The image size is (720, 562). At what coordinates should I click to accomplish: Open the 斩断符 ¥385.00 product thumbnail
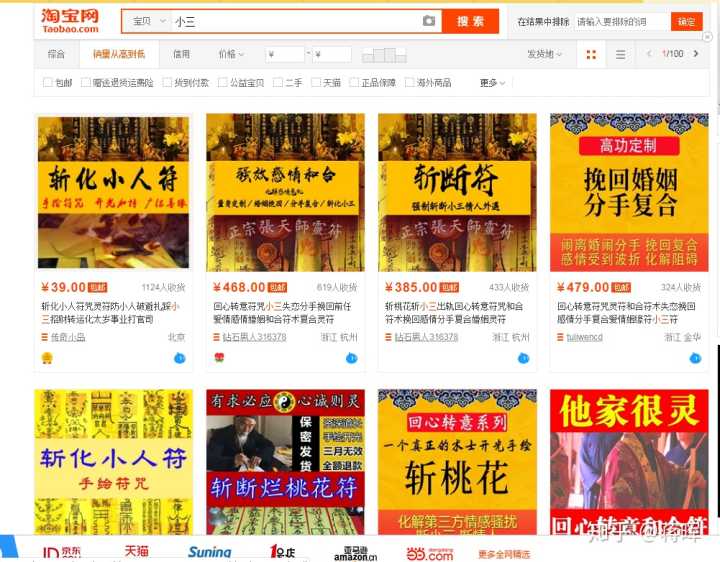coord(457,192)
